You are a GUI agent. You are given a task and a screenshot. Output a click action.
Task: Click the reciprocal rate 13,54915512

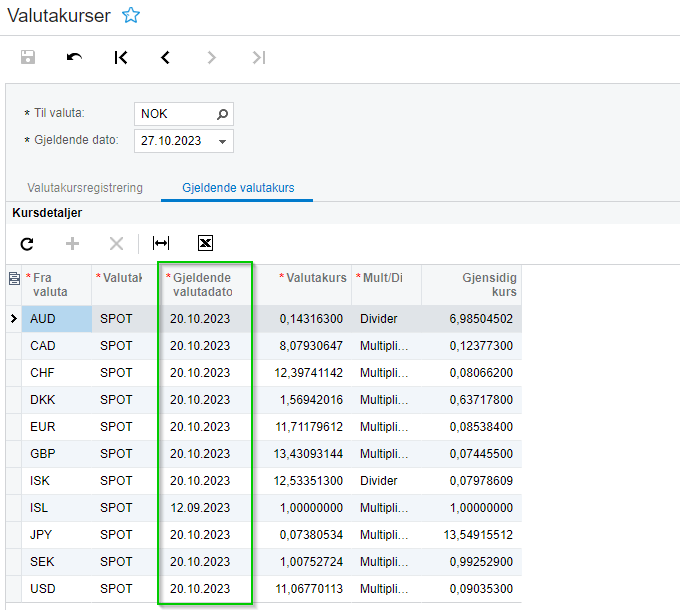pos(478,535)
